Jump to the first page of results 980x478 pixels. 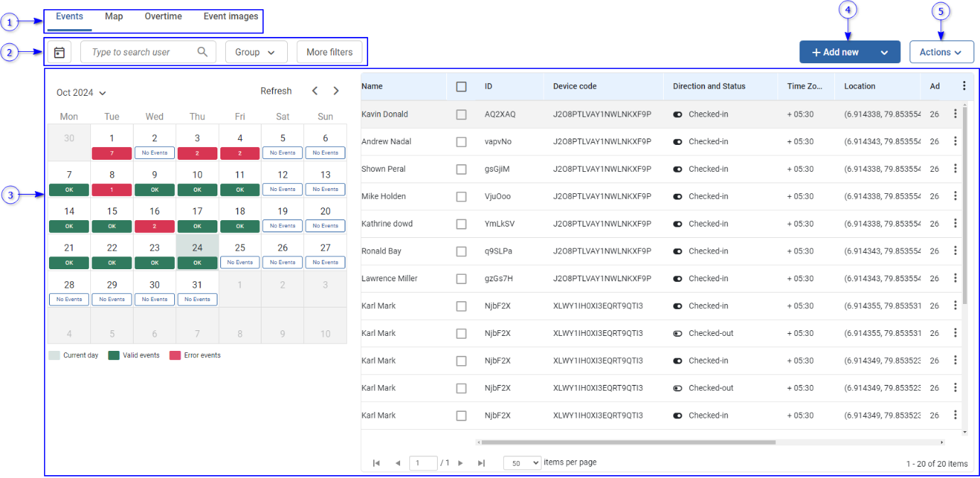377,463
